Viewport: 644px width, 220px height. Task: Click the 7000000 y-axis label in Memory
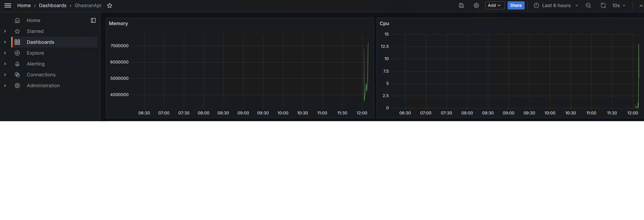click(x=119, y=46)
